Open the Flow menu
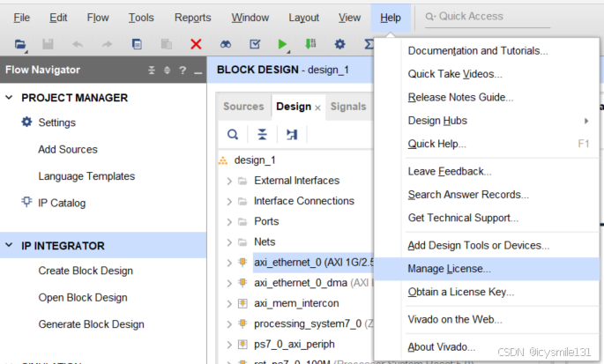This screenshot has width=604, height=364. pos(98,18)
